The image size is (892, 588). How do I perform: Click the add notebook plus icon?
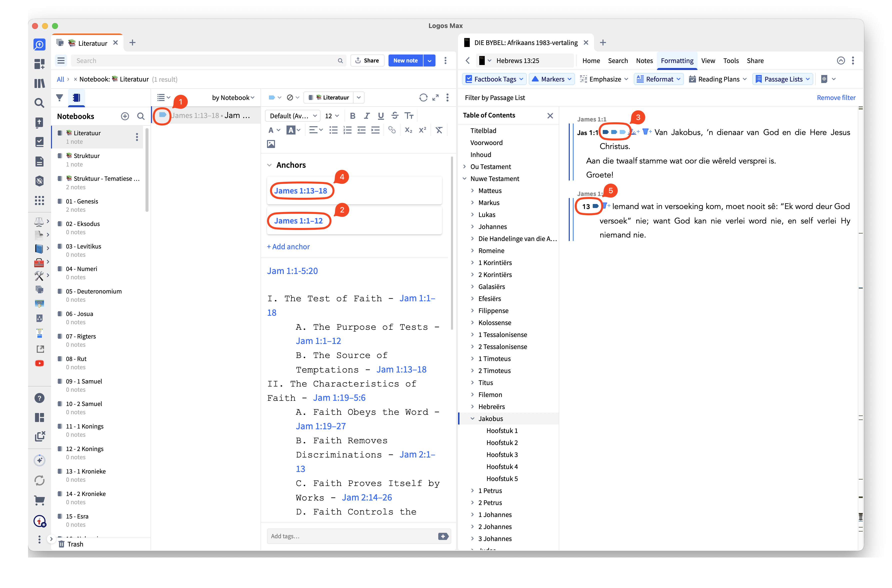tap(125, 116)
